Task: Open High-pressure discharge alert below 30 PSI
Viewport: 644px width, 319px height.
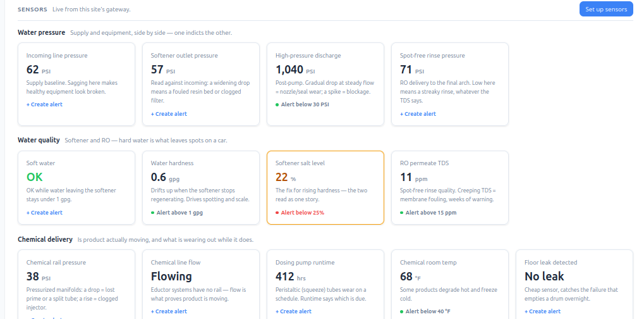Action: coord(302,104)
